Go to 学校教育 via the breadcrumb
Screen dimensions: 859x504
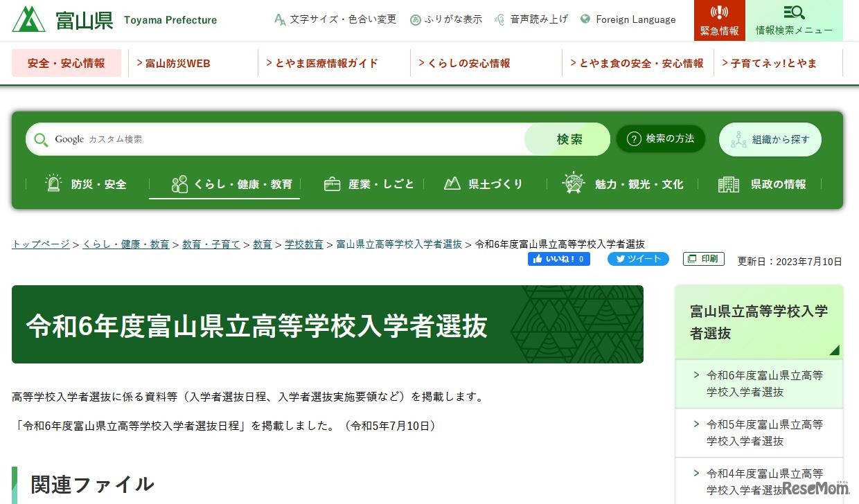tap(304, 244)
